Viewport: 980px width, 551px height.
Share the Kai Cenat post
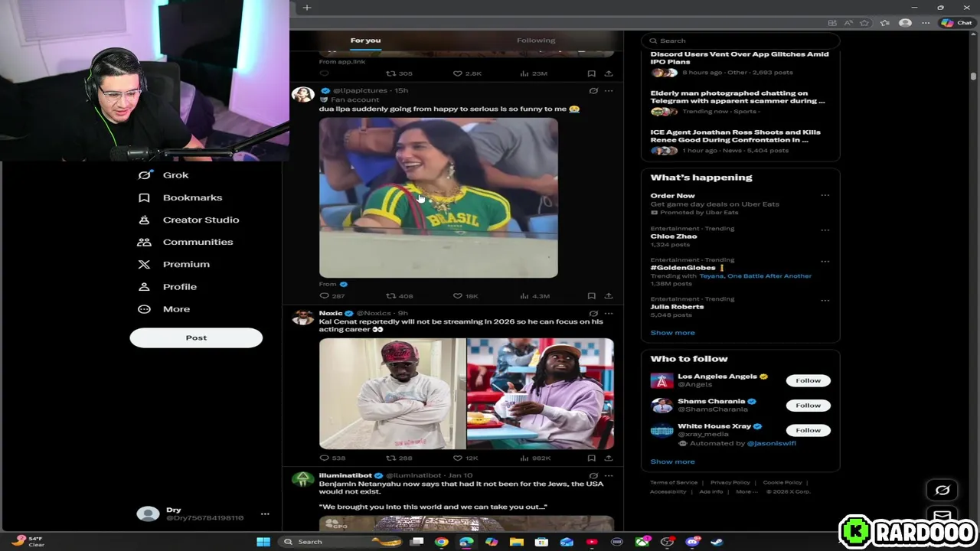coord(609,458)
